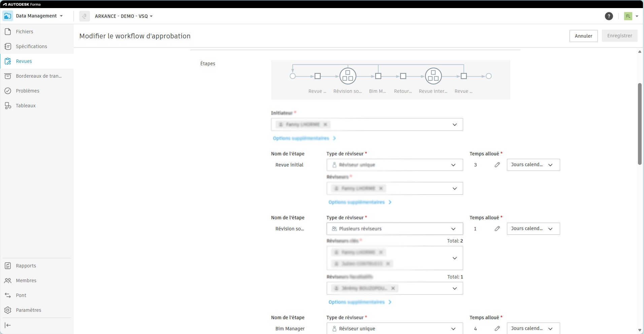Image resolution: width=644 pixels, height=334 pixels.
Task: Click the Revue initial step name
Action: pyautogui.click(x=289, y=165)
